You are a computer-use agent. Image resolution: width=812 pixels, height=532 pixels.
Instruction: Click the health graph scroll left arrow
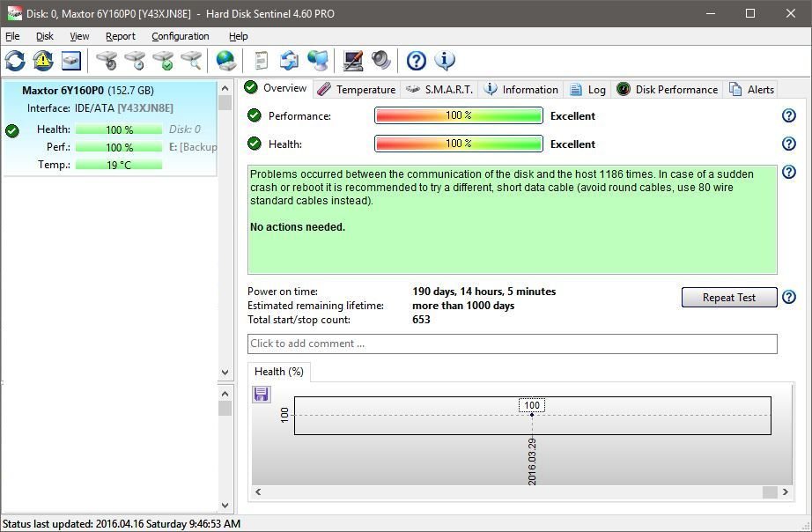[x=258, y=491]
